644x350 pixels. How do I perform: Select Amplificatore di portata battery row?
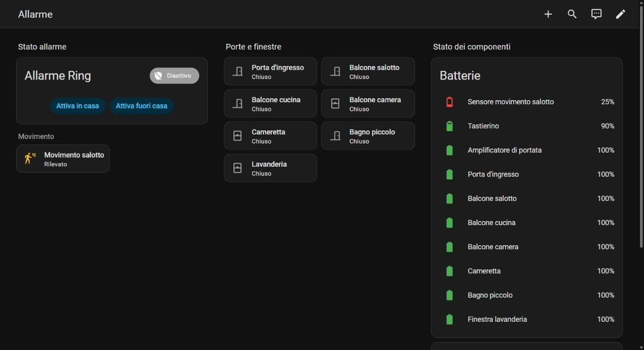[527, 150]
